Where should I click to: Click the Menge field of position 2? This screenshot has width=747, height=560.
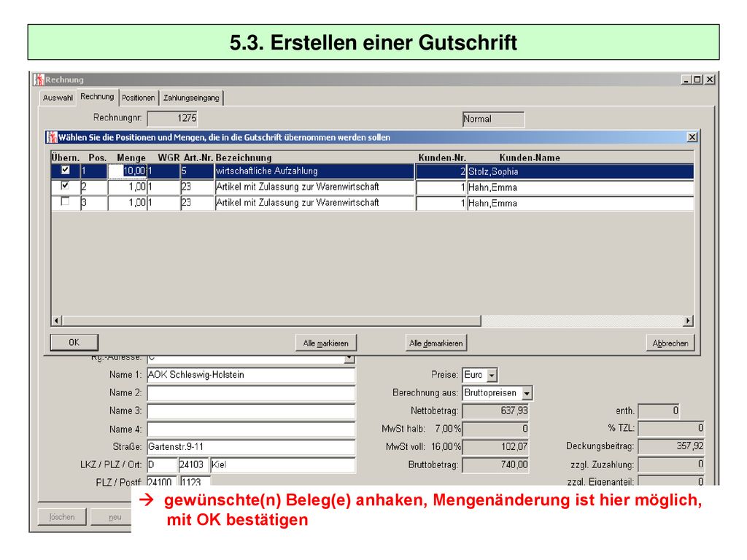pos(127,187)
